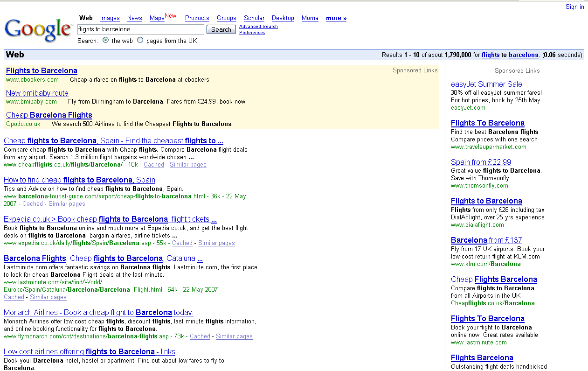This screenshot has height=371, width=588.
Task: Open the "New bmibaby route" sponsored link
Action: tap(37, 93)
